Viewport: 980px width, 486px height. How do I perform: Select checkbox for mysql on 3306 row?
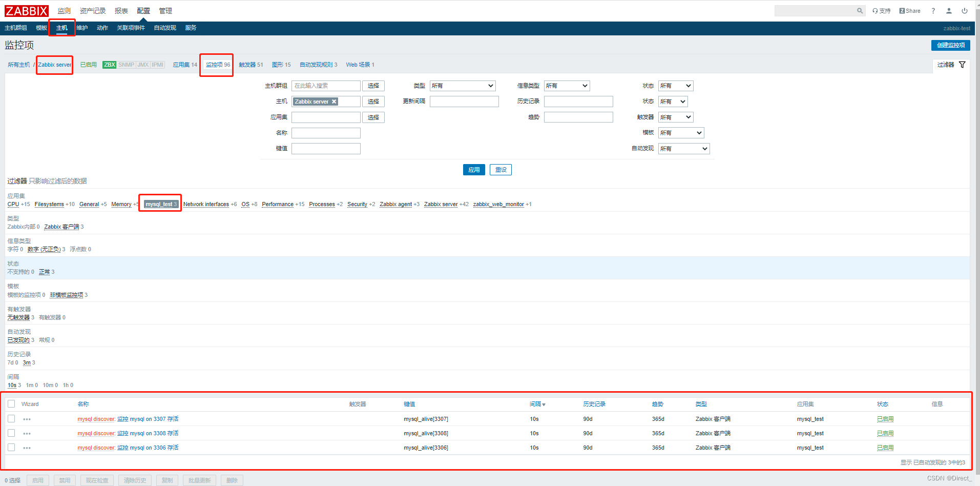pyautogui.click(x=11, y=448)
